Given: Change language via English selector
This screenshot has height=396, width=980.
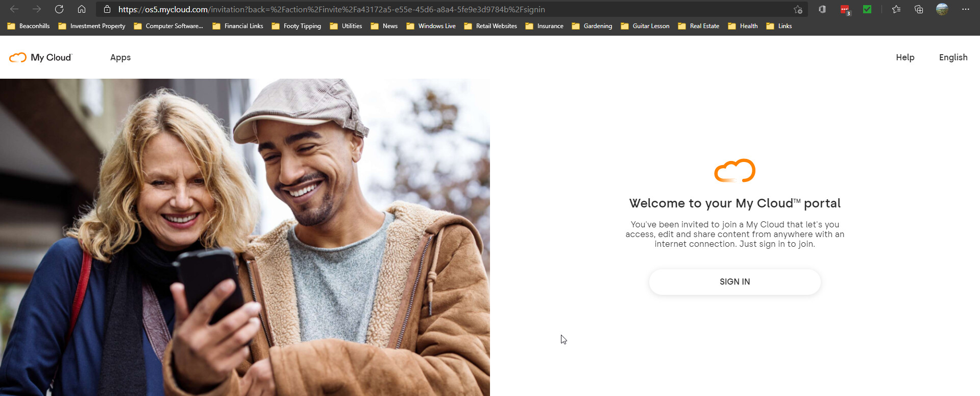Looking at the screenshot, I should pos(953,57).
